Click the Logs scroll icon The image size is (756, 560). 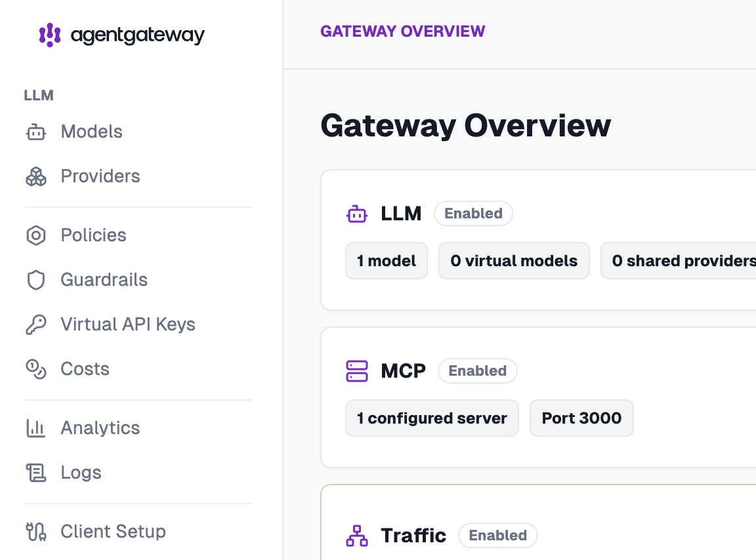pos(36,473)
